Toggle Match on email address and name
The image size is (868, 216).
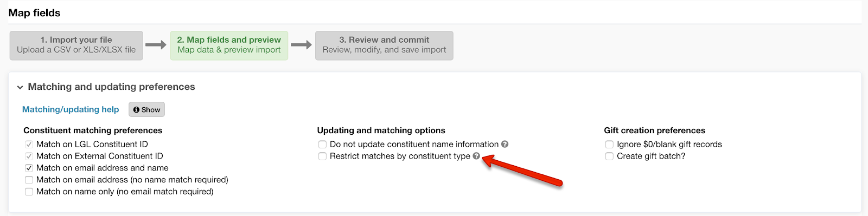(x=29, y=168)
